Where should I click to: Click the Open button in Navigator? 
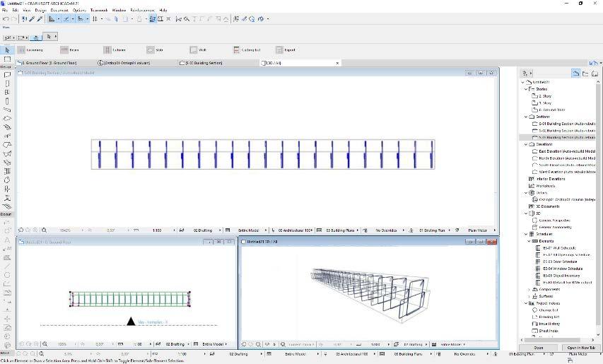(539, 348)
